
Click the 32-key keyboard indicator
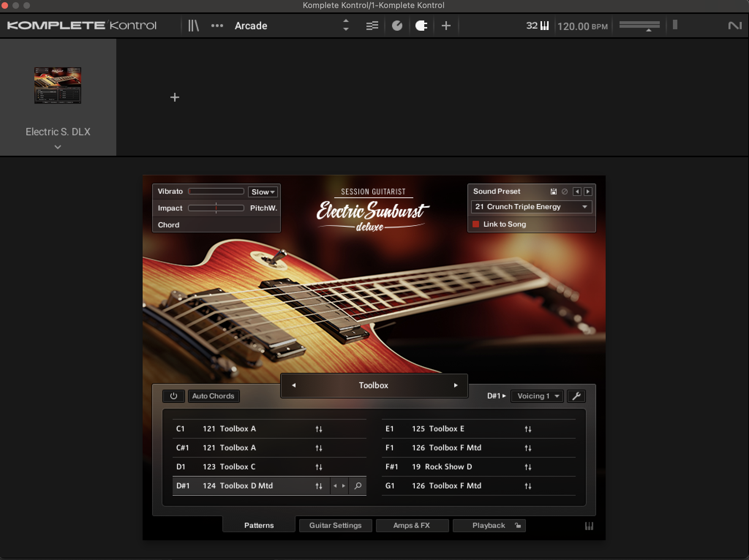pyautogui.click(x=538, y=26)
